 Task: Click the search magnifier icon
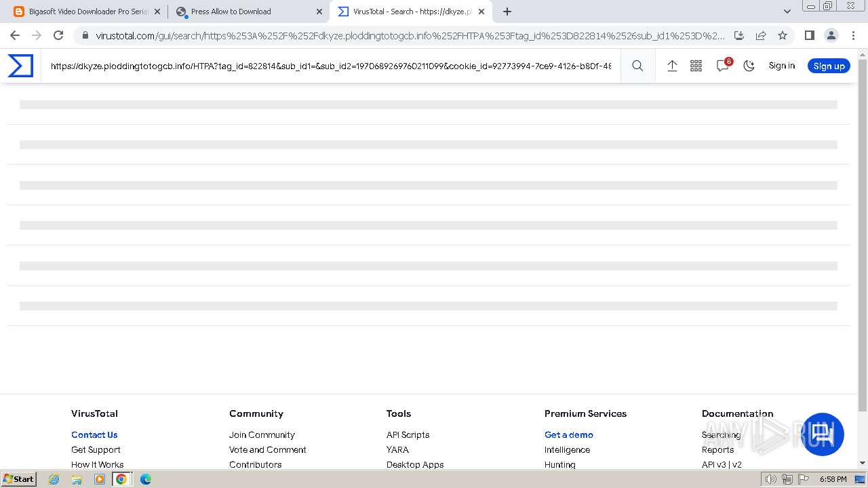click(x=637, y=66)
